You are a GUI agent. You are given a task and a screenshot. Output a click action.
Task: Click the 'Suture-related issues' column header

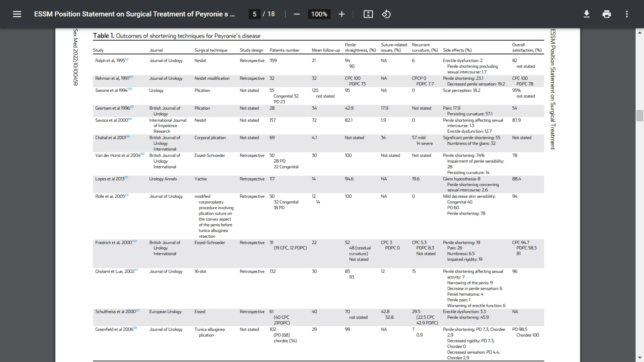point(394,48)
